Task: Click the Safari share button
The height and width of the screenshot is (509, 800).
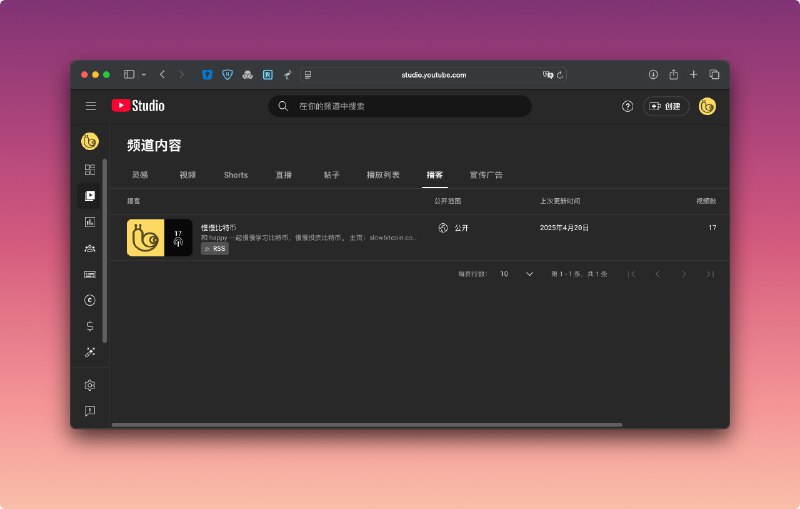Action: (673, 74)
